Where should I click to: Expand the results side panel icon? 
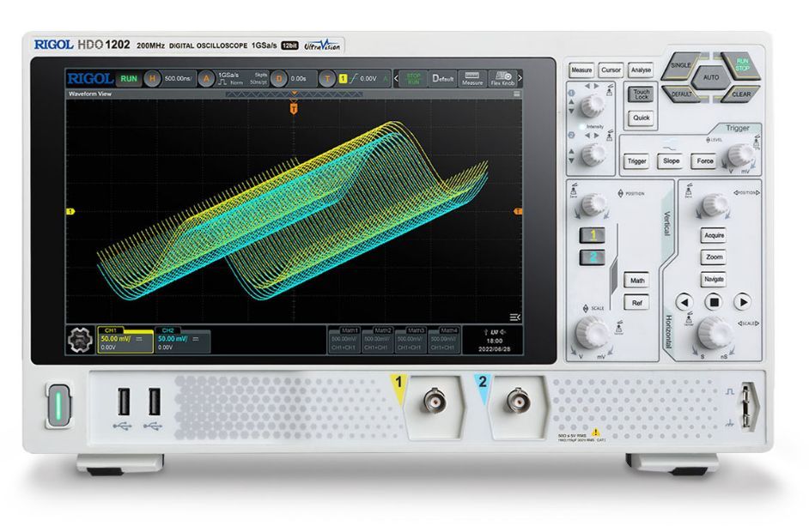coord(514,316)
